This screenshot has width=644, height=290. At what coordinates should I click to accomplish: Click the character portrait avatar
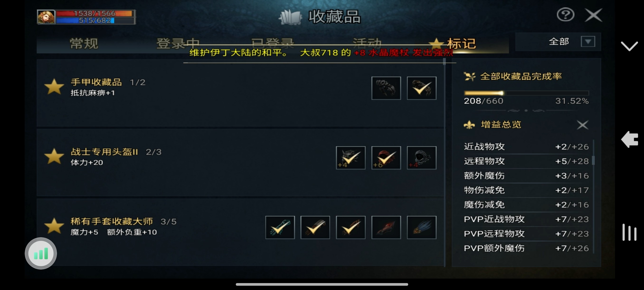(x=46, y=17)
